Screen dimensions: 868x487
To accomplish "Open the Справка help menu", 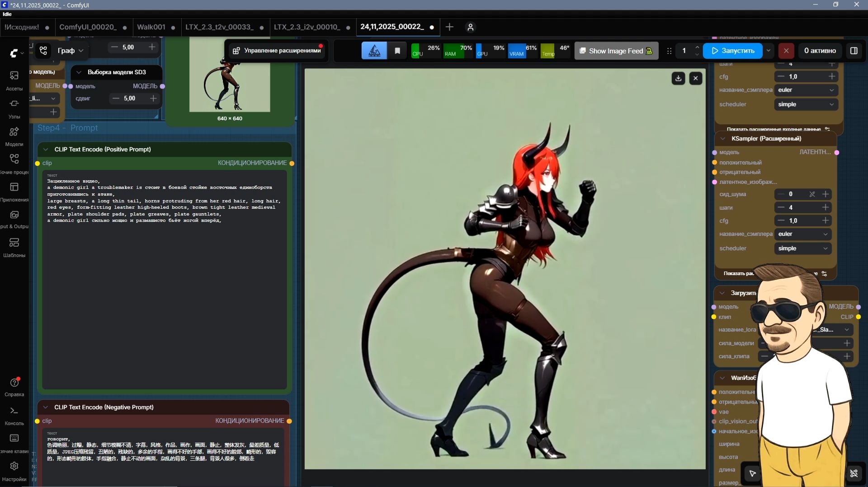I will 14,386.
